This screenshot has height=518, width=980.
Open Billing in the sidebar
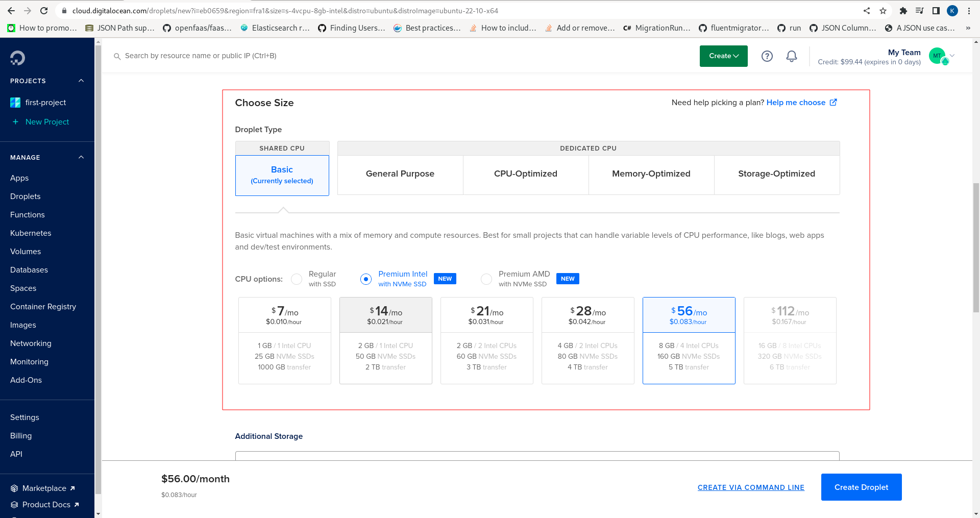point(21,436)
